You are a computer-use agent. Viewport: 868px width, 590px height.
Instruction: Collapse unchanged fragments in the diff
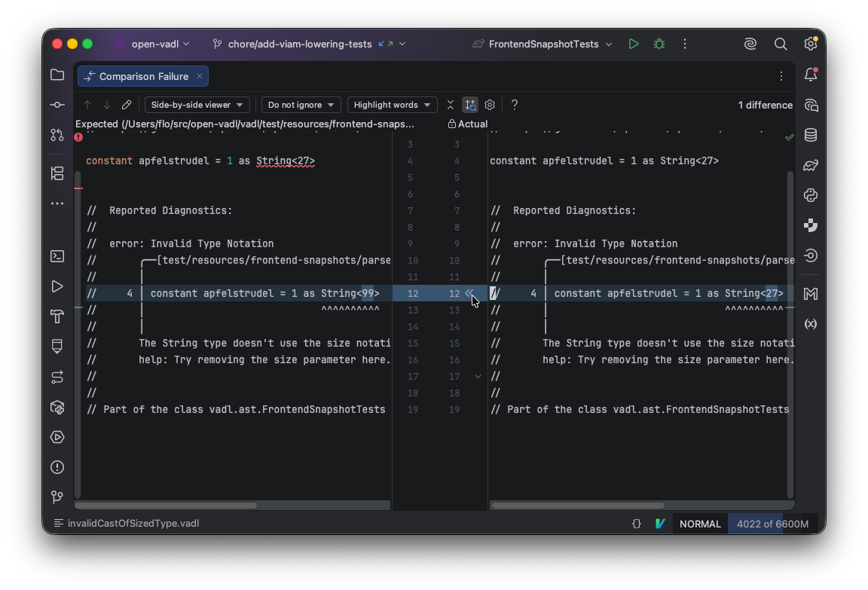coord(450,105)
